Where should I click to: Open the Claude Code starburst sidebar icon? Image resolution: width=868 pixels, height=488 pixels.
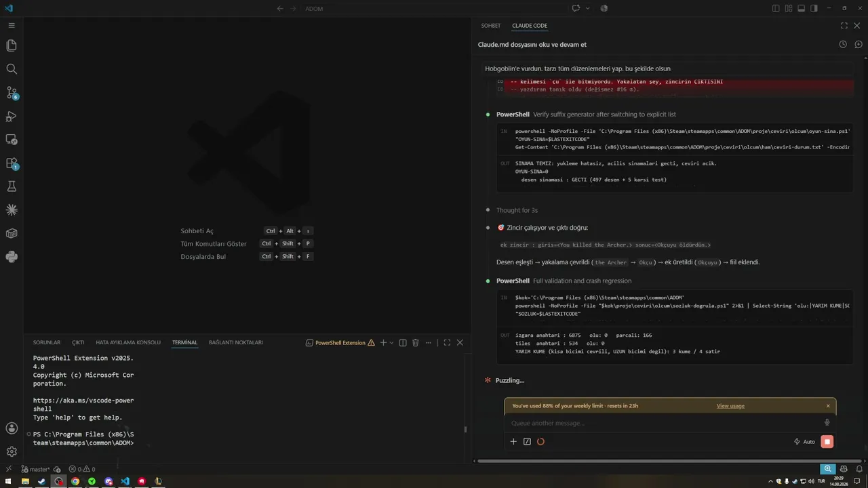(x=12, y=210)
